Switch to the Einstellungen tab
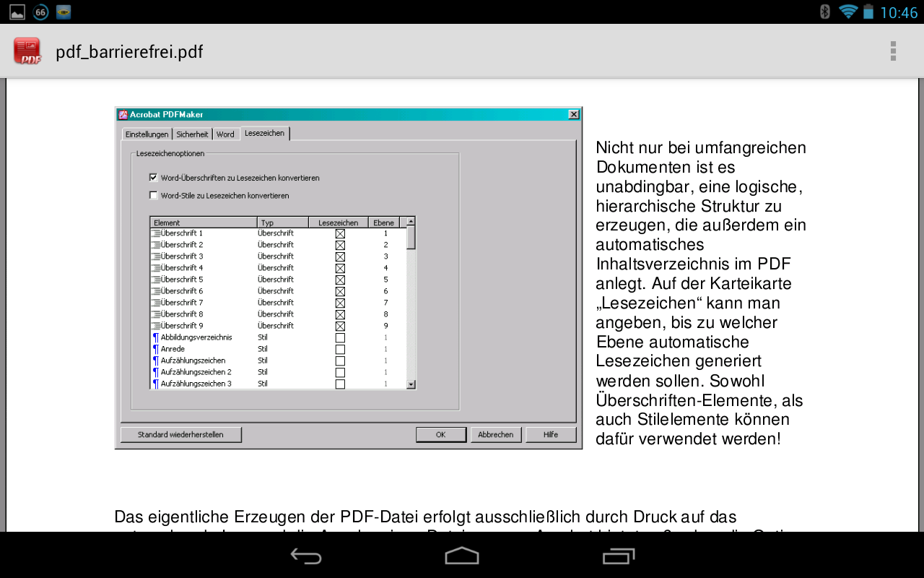The image size is (924, 578). coord(147,134)
